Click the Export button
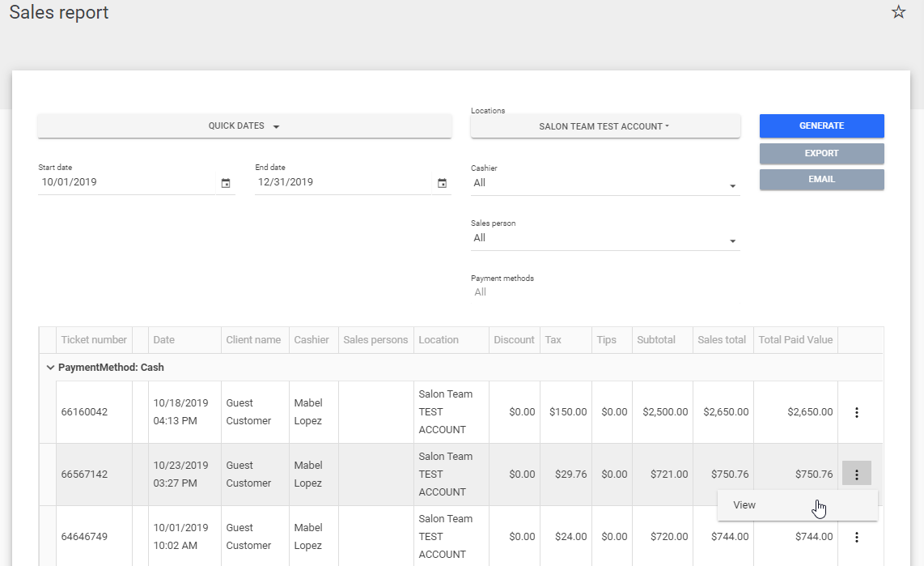This screenshot has width=924, height=566. (821, 154)
